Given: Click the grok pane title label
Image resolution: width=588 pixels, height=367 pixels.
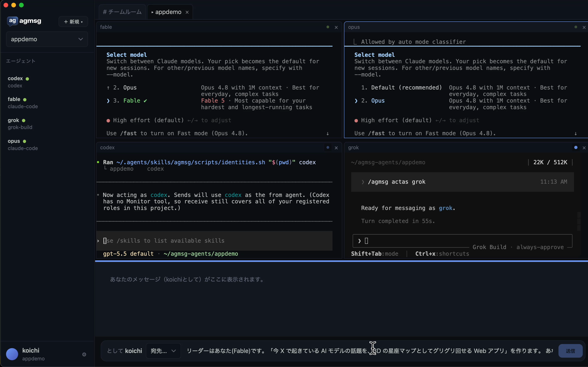Looking at the screenshot, I should tap(354, 147).
